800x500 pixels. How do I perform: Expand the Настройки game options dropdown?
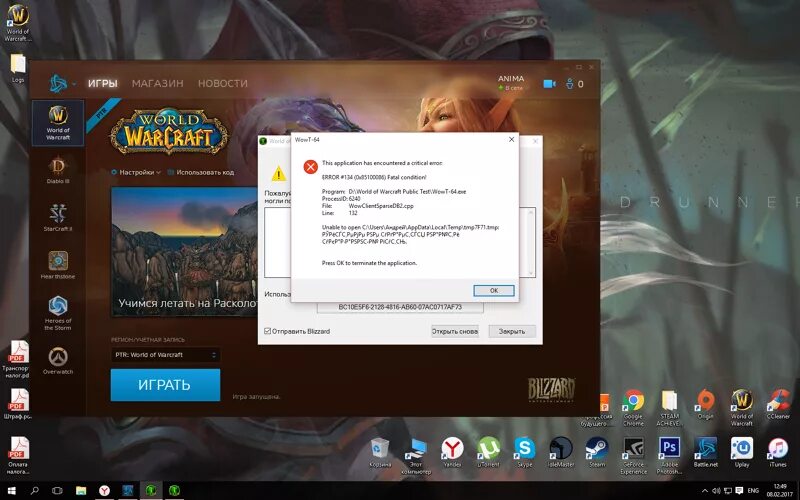click(136, 172)
